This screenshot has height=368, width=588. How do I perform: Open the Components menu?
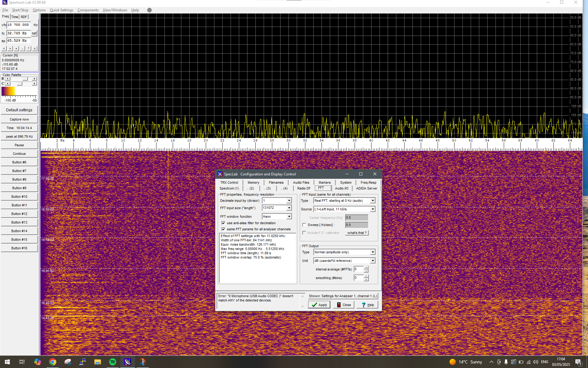coord(88,10)
